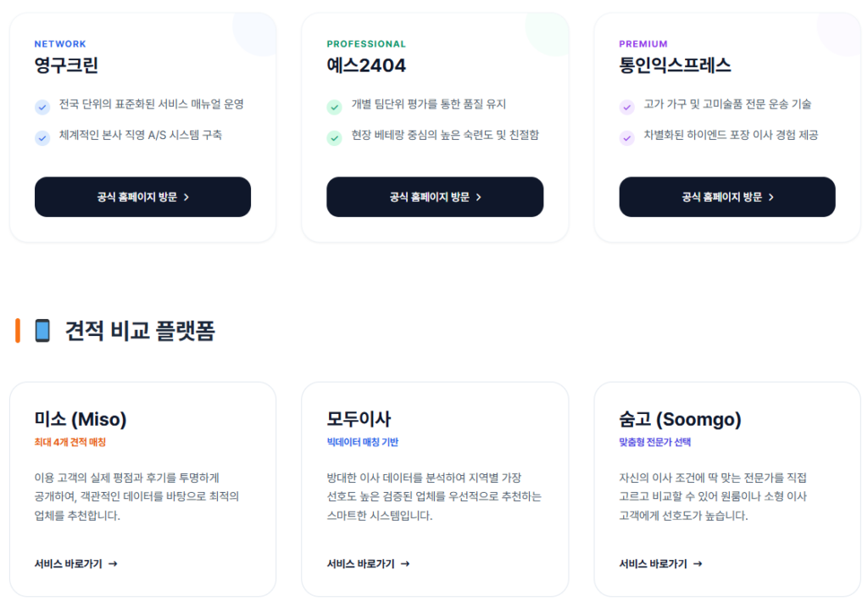This screenshot has height=604, width=868.
Task: Select the PROFESSIONAL label above 예스2404
Action: pos(366,42)
